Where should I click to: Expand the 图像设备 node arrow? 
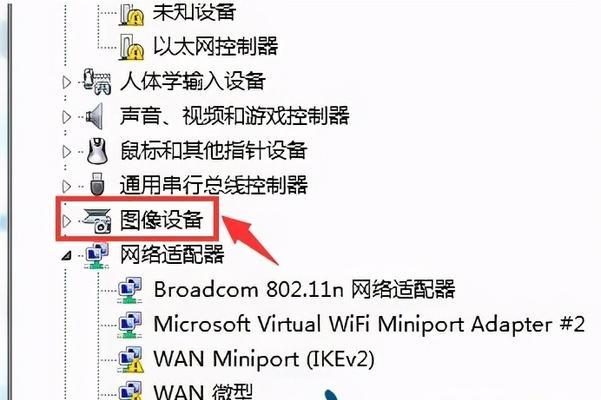click(x=67, y=221)
